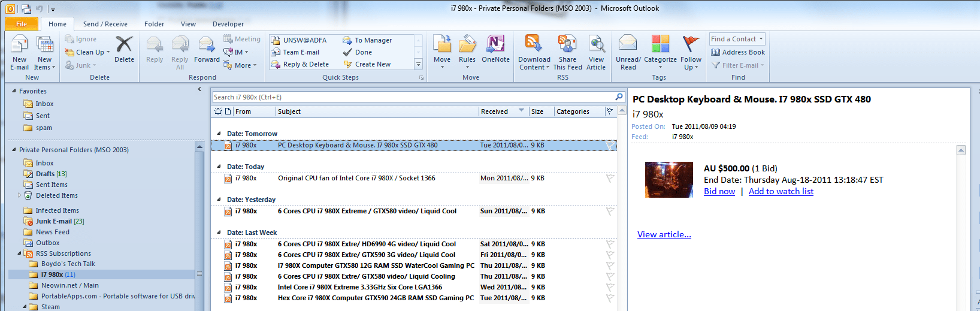
Task: Open the New Items menu
Action: [44, 53]
